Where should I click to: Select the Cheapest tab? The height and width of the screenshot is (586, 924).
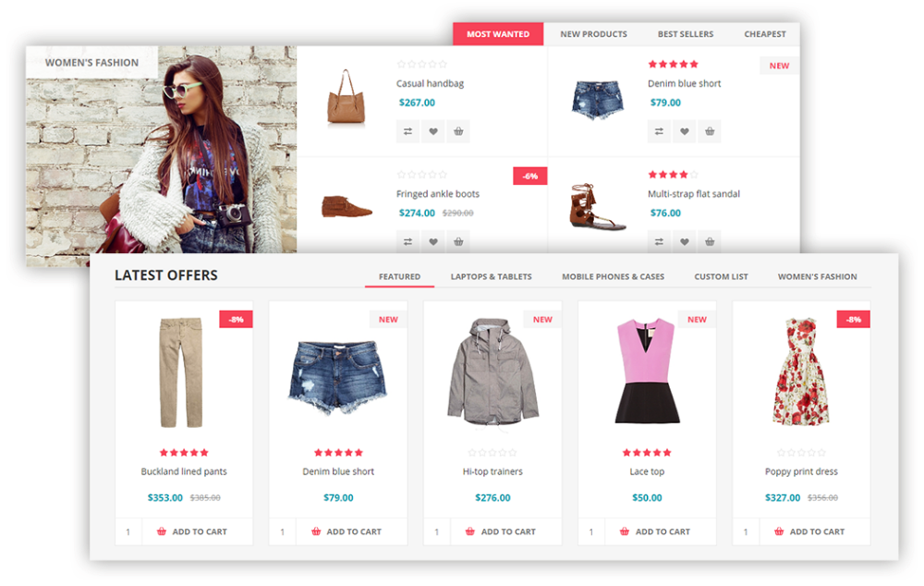(x=765, y=34)
